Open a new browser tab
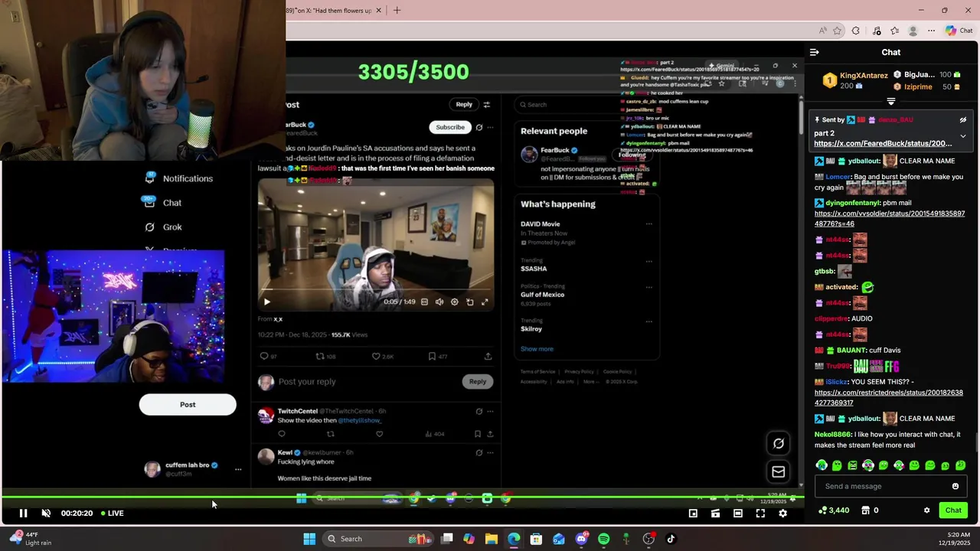The height and width of the screenshot is (551, 980). pyautogui.click(x=397, y=10)
